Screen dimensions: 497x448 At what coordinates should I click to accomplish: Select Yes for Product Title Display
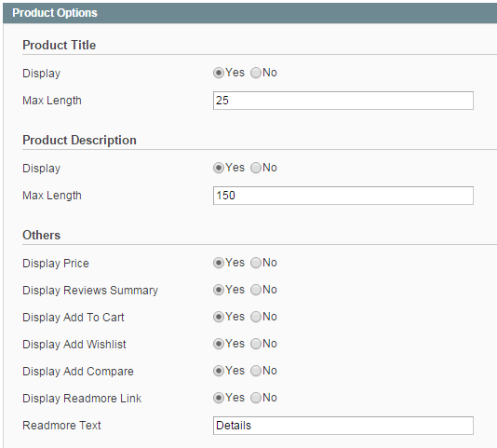pyautogui.click(x=219, y=73)
